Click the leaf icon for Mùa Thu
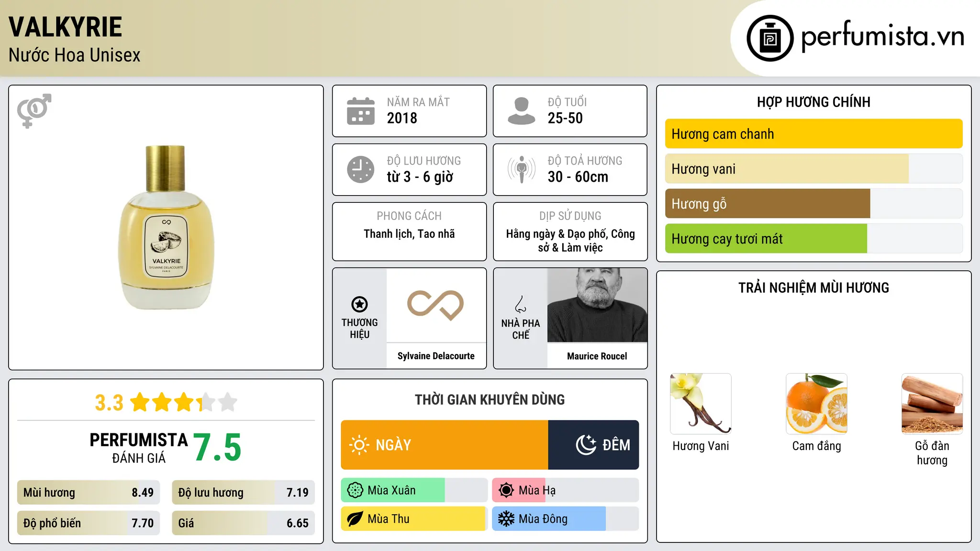The image size is (980, 551). click(355, 519)
